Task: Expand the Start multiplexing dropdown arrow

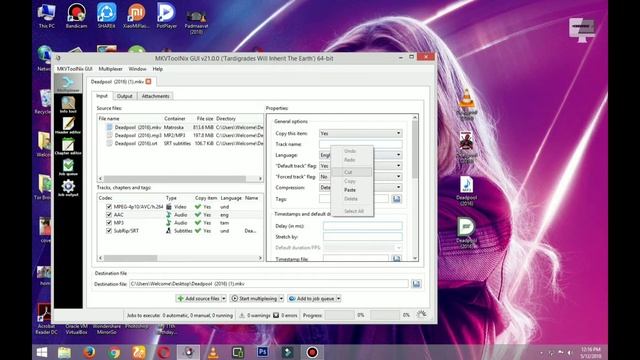Action: [281, 299]
